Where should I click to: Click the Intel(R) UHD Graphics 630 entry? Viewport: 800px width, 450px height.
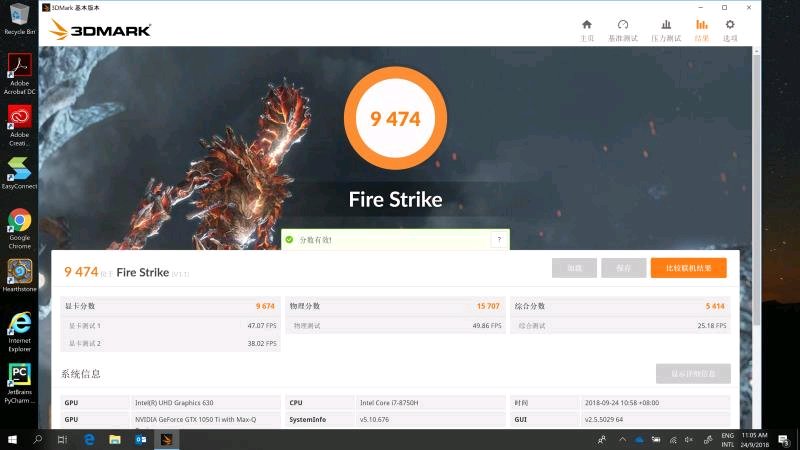click(x=174, y=403)
